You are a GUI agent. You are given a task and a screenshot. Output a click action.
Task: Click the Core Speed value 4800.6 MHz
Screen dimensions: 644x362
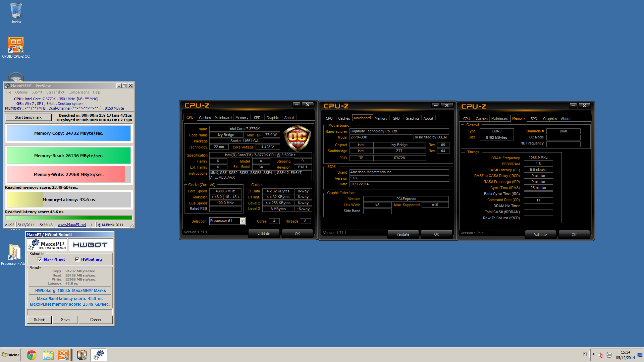click(x=225, y=191)
